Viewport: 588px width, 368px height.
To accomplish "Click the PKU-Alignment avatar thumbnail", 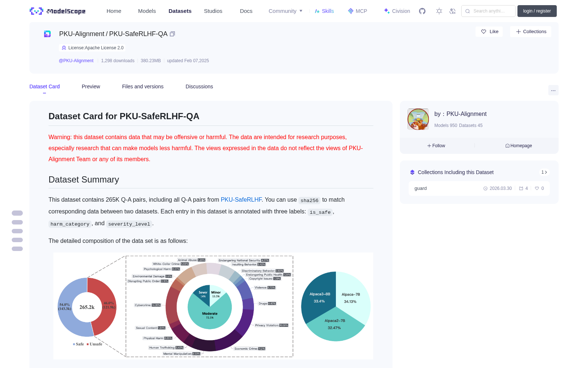I will (418, 119).
